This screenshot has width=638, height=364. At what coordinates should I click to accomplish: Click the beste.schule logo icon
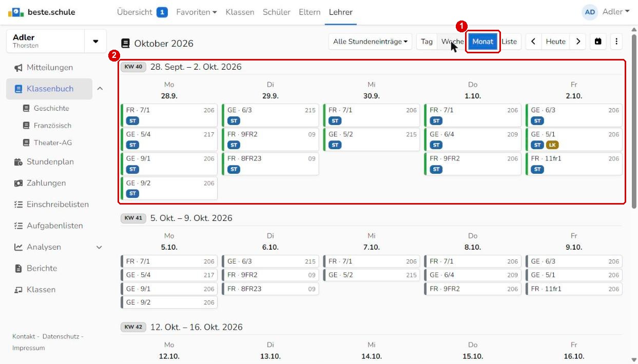pyautogui.click(x=16, y=12)
